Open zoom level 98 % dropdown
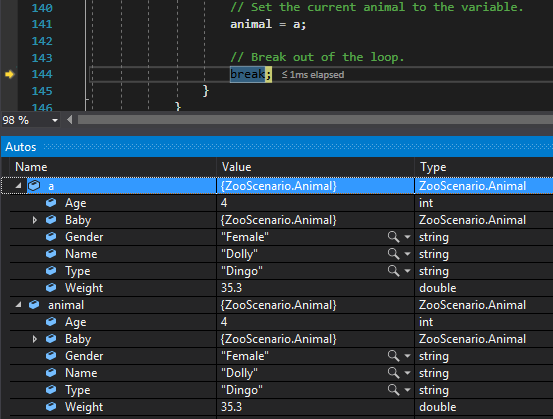This screenshot has height=419, width=553. click(x=55, y=120)
